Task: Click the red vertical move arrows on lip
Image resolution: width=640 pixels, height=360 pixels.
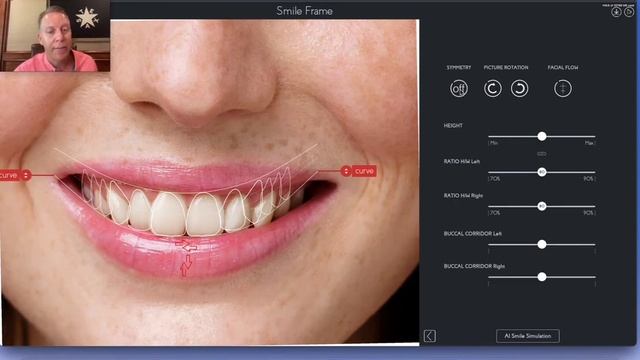Action: point(186,265)
